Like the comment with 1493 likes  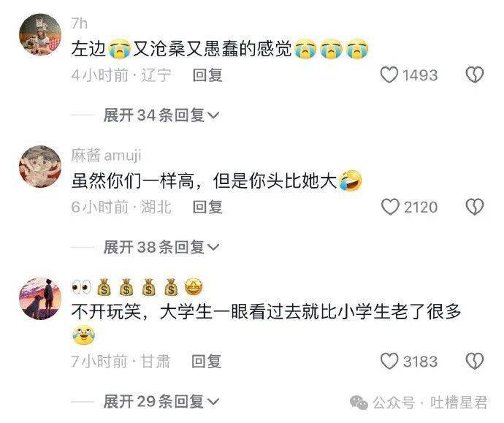[389, 75]
